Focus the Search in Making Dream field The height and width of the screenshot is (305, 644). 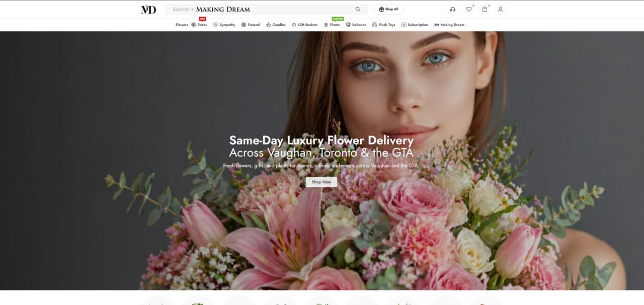click(x=267, y=9)
